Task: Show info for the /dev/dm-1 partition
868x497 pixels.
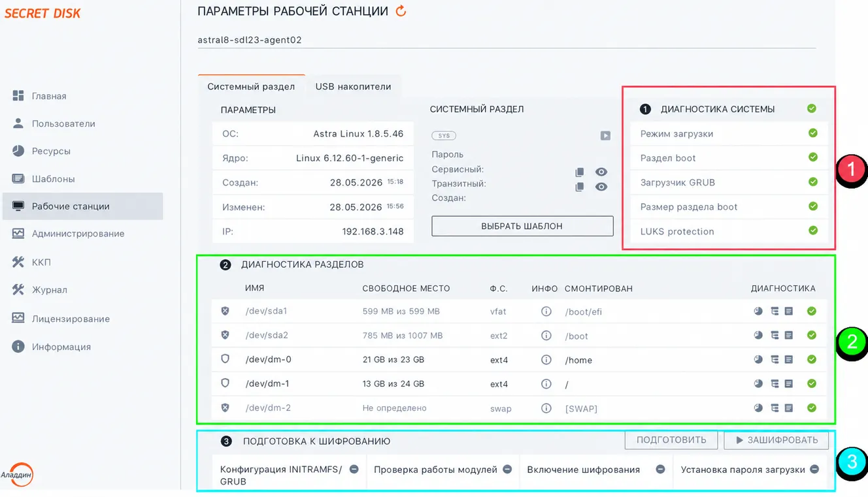Action: (546, 384)
